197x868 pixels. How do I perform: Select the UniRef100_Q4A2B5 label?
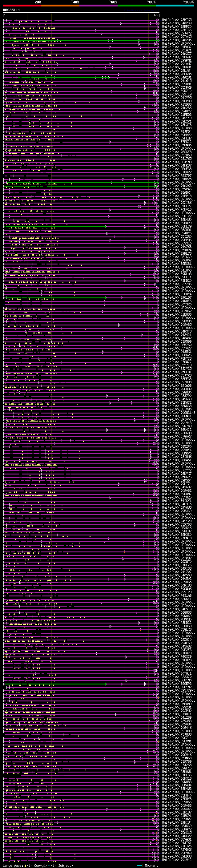(177, 40)
